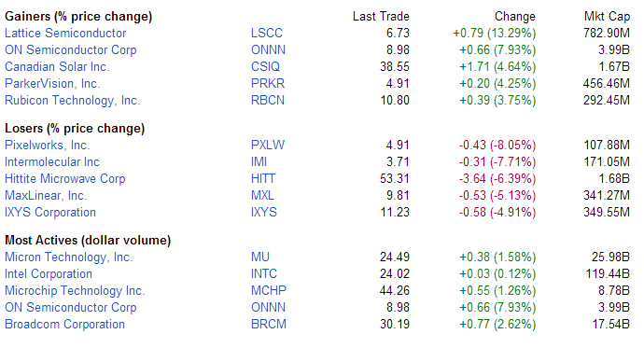Open the IXYS Corporation company link
The height and width of the screenshot is (348, 644).
click(x=50, y=212)
